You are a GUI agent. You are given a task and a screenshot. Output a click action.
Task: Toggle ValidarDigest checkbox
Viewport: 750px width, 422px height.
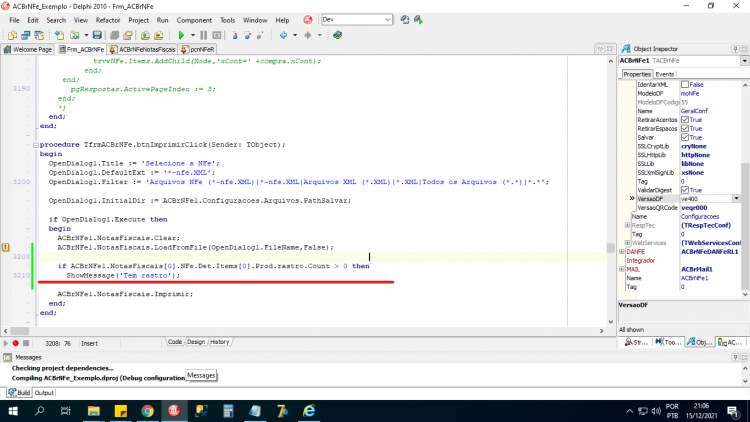coord(685,190)
